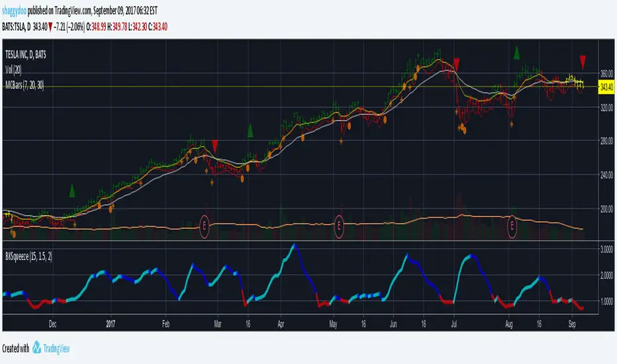The width and height of the screenshot is (617, 364).
Task: Click the green up arrow signal in August
Action: tap(516, 53)
